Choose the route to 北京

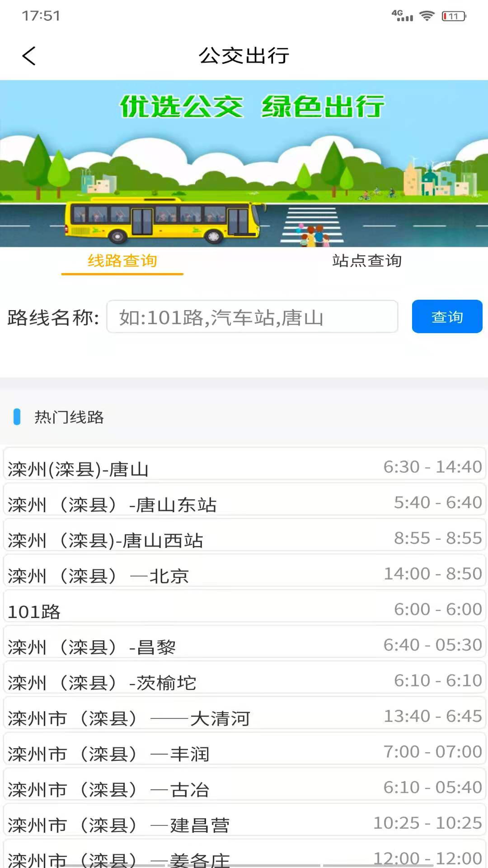(x=244, y=573)
